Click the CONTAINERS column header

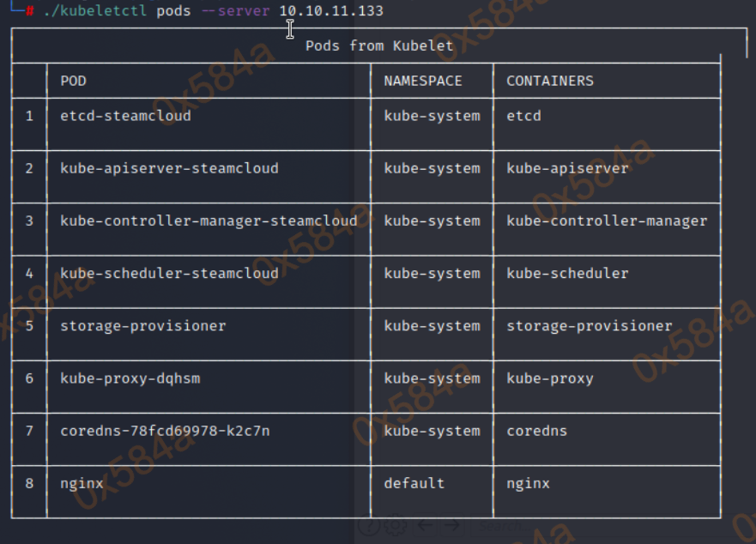(x=550, y=81)
